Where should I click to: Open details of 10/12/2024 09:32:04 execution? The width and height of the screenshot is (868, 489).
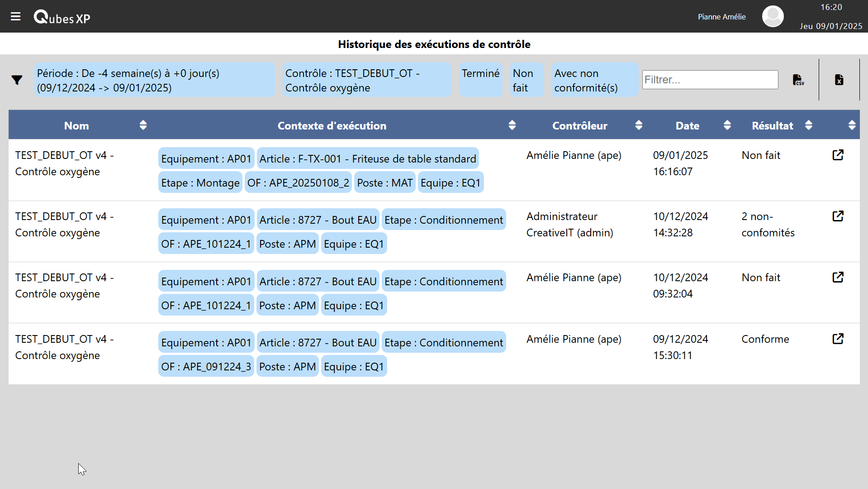838,278
